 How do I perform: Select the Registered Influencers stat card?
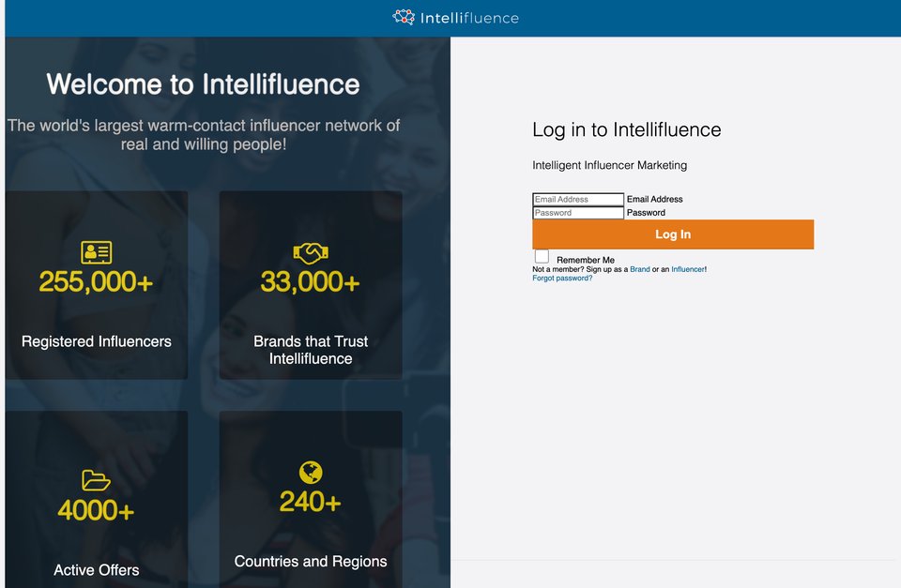coord(97,285)
